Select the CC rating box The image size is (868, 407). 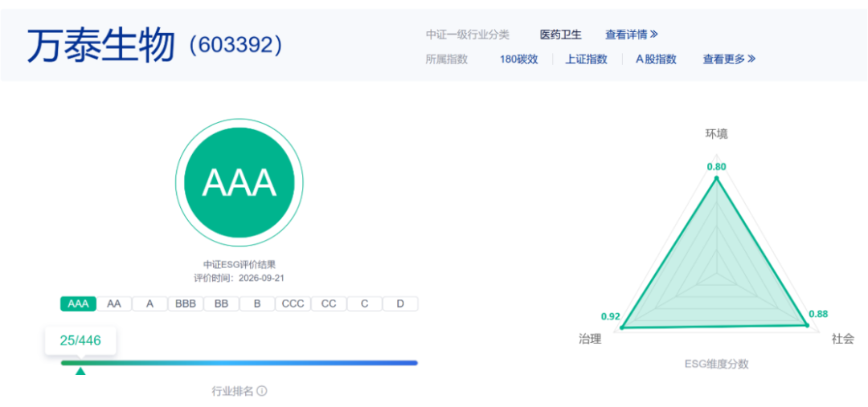[329, 303]
